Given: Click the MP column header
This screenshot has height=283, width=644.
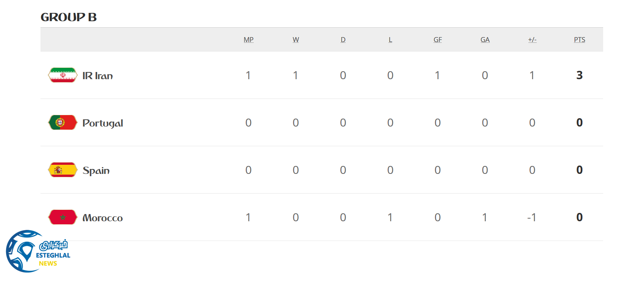Looking at the screenshot, I should click(249, 40).
